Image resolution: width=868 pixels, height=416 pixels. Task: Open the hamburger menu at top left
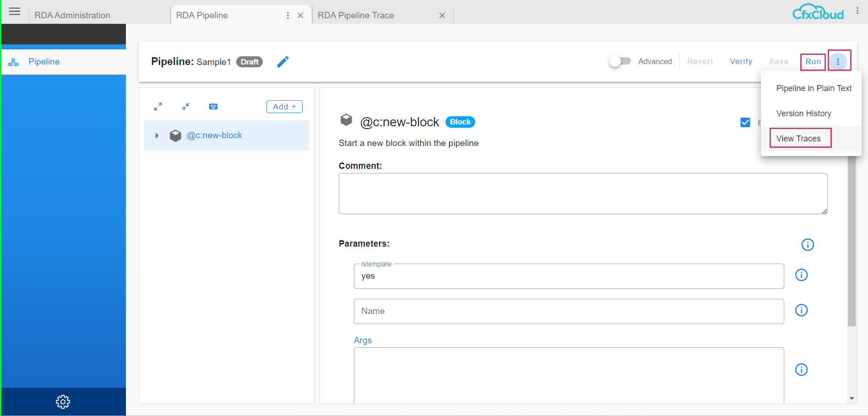pos(15,11)
